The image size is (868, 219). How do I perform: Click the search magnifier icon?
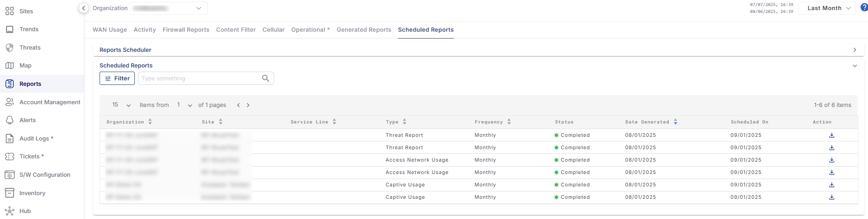coord(265,79)
